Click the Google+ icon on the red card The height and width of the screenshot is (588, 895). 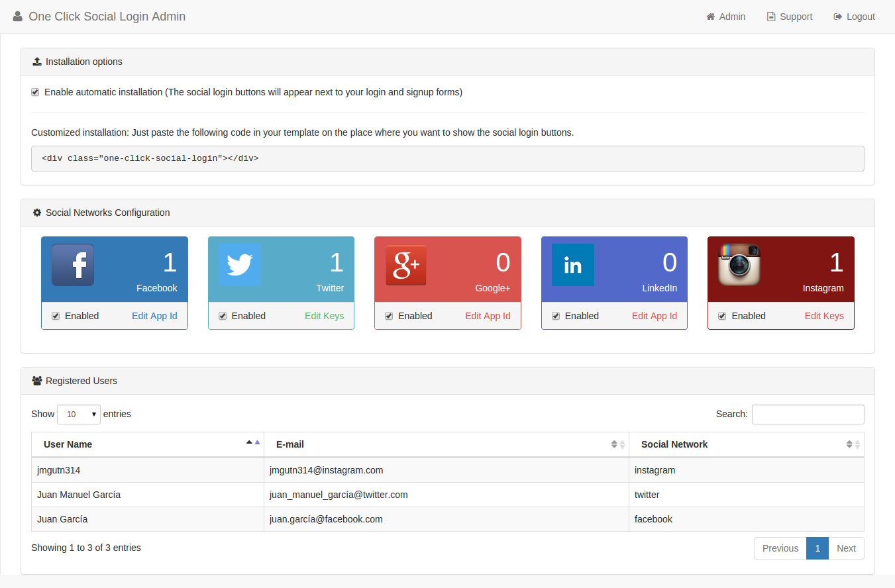406,265
